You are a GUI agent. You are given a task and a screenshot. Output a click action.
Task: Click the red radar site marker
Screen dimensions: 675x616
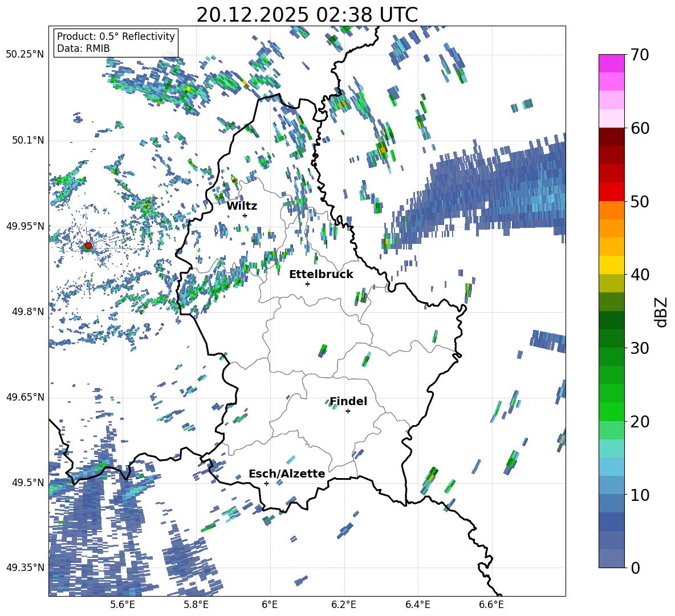pyautogui.click(x=88, y=245)
